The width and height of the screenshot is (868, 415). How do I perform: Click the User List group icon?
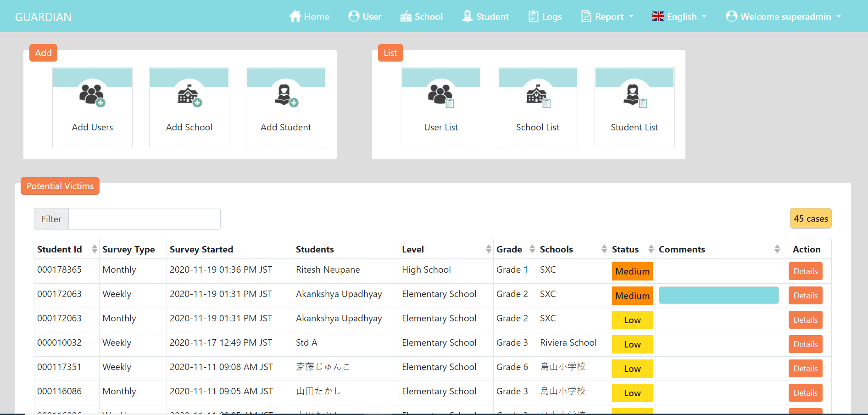[441, 95]
